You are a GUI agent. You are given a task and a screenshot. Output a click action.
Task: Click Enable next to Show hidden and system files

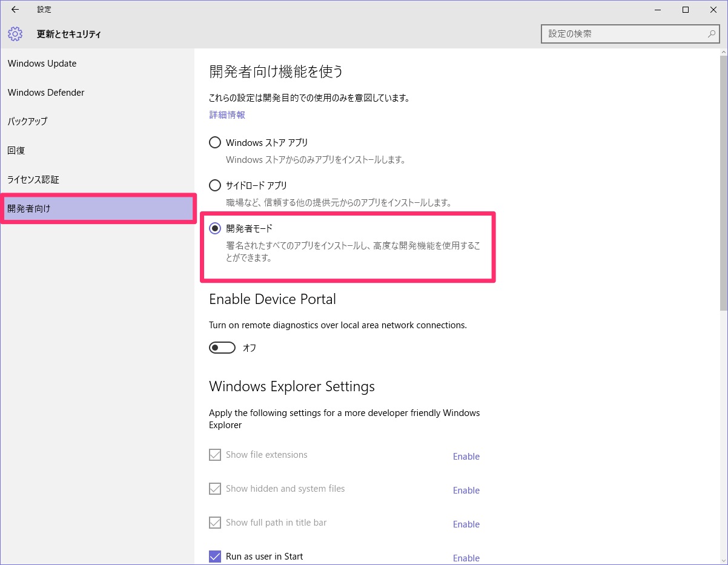466,491
